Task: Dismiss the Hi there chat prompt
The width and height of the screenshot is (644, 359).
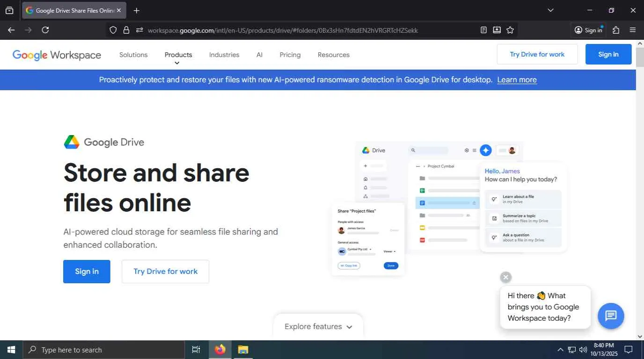Action: coord(505,277)
